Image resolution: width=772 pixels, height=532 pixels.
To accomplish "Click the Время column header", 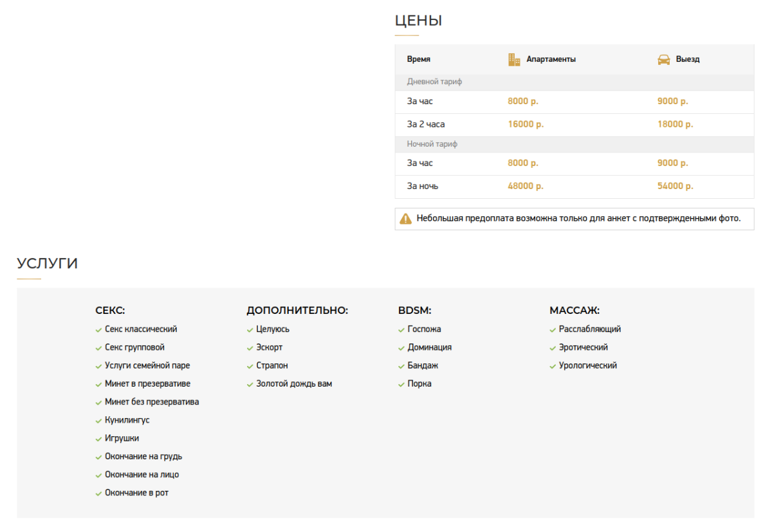I will pyautogui.click(x=418, y=59).
